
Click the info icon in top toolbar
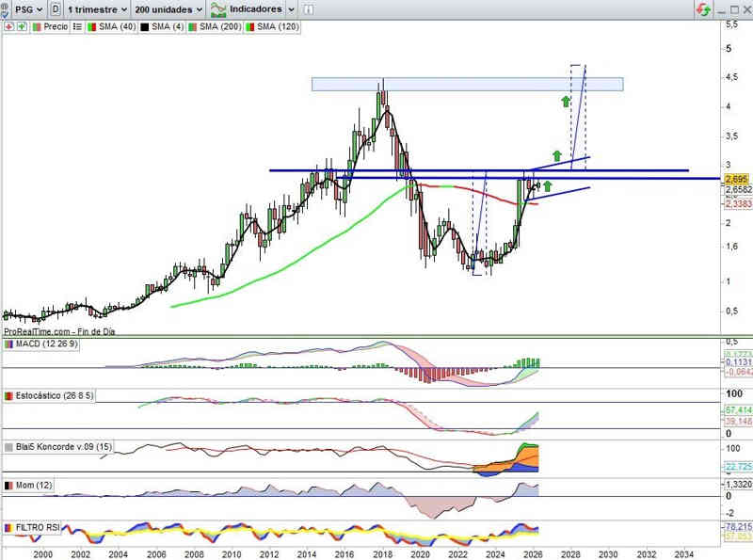(x=309, y=9)
